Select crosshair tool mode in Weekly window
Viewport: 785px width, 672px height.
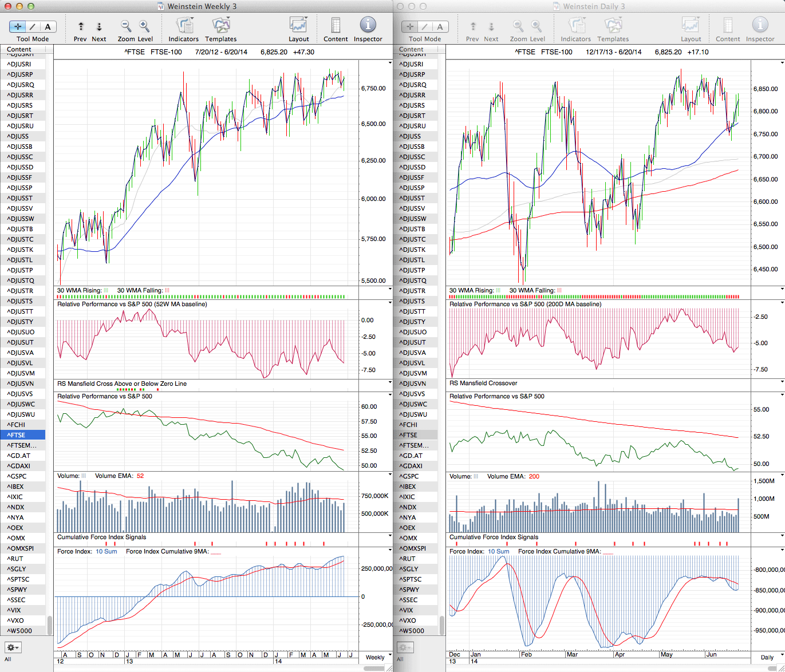[x=18, y=26]
